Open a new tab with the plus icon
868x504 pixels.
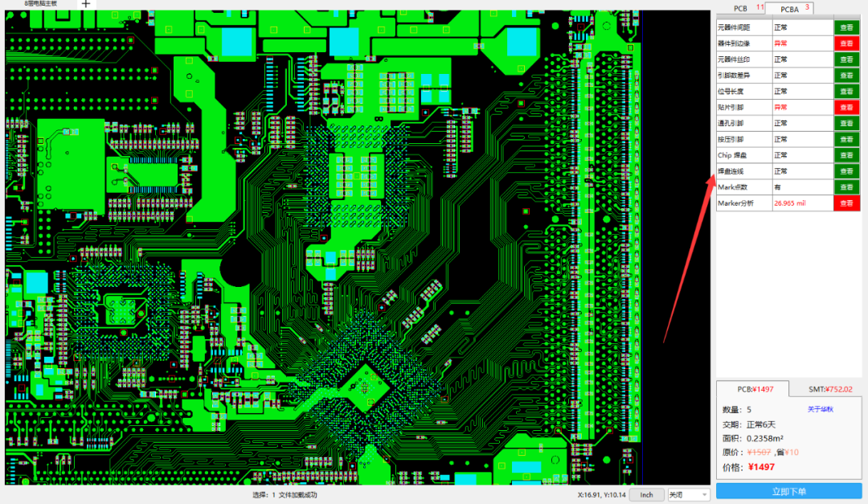pos(86,4)
